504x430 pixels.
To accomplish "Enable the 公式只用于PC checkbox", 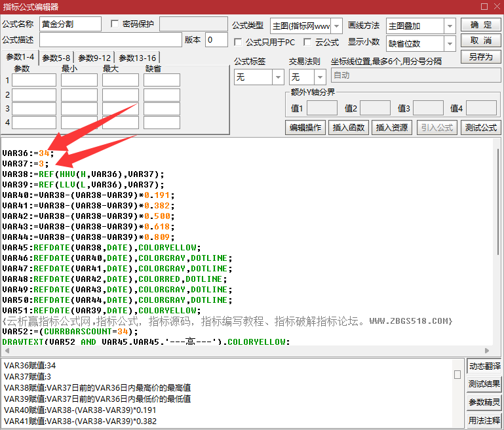I will pyautogui.click(x=239, y=43).
